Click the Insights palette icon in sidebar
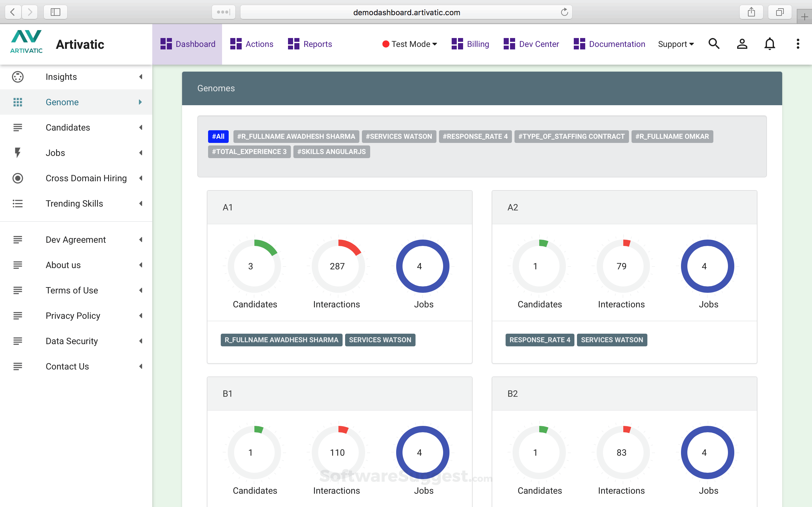 point(18,77)
